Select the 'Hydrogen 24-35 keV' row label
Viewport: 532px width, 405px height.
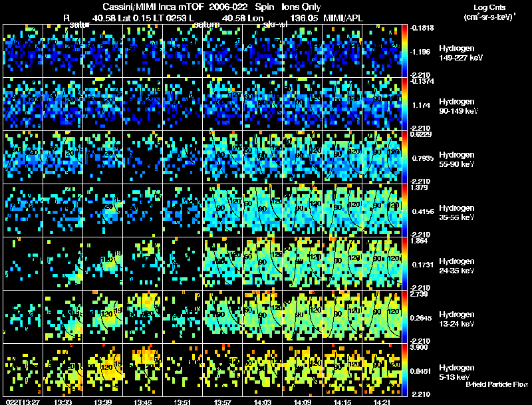[x=457, y=266]
